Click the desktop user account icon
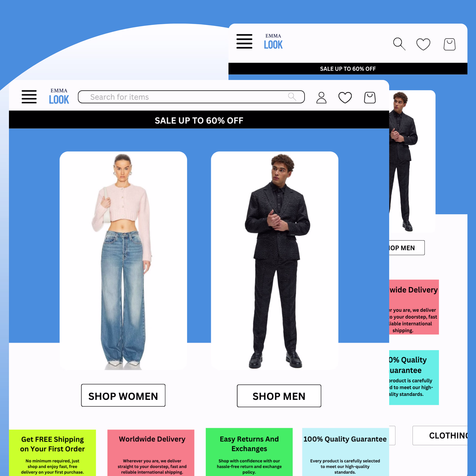476x476 pixels. pyautogui.click(x=321, y=97)
